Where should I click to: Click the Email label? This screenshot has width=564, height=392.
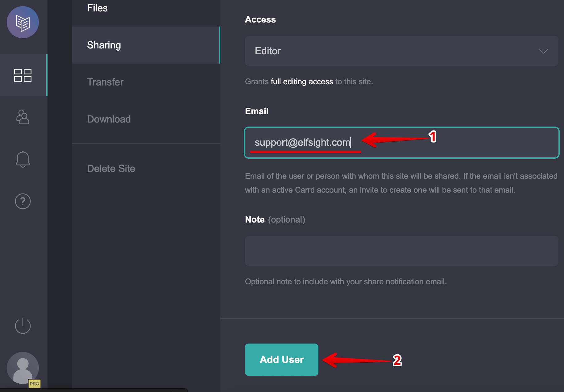click(x=257, y=111)
